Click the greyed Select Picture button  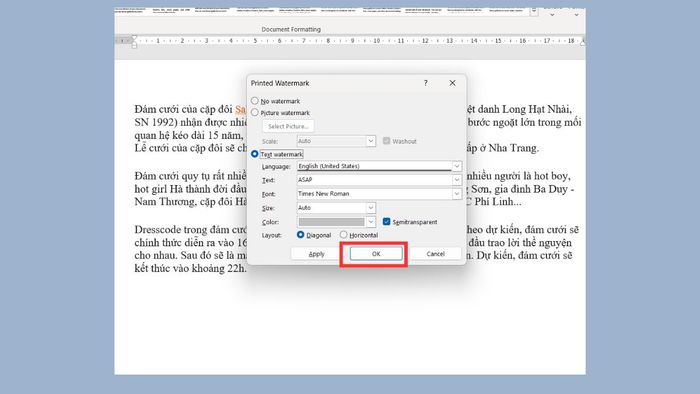click(x=288, y=126)
